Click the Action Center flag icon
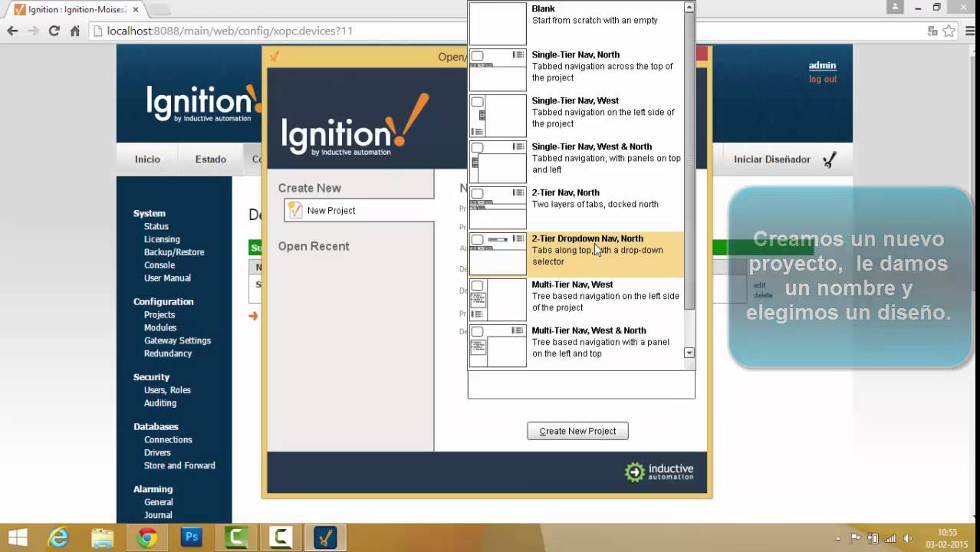The height and width of the screenshot is (552, 980). click(x=855, y=538)
